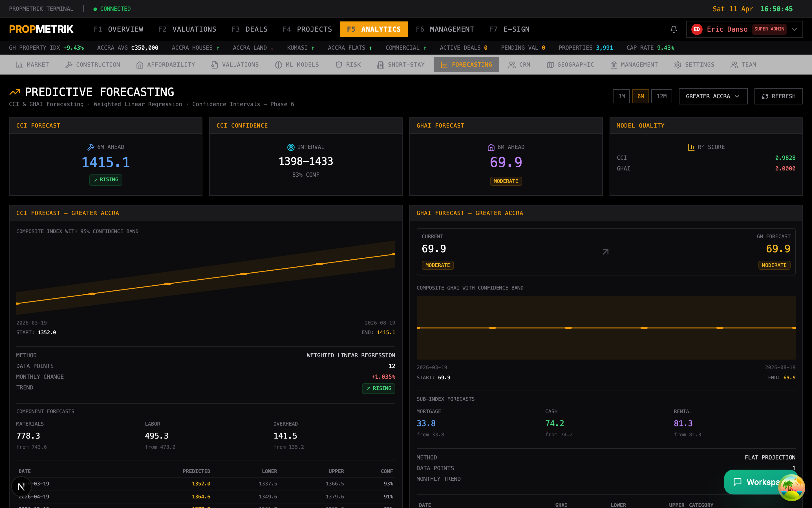Click the 1364.6 predicted value cell
The width and height of the screenshot is (812, 508).
click(x=201, y=496)
